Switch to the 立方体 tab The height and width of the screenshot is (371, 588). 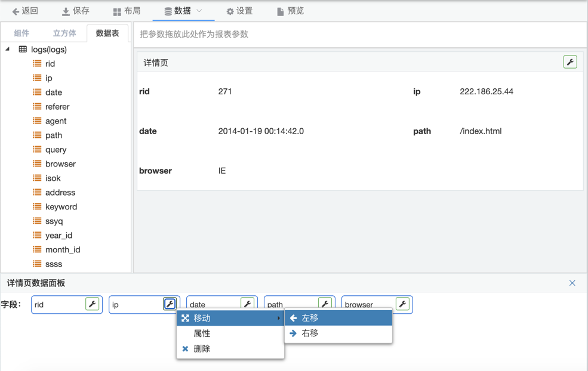point(64,33)
